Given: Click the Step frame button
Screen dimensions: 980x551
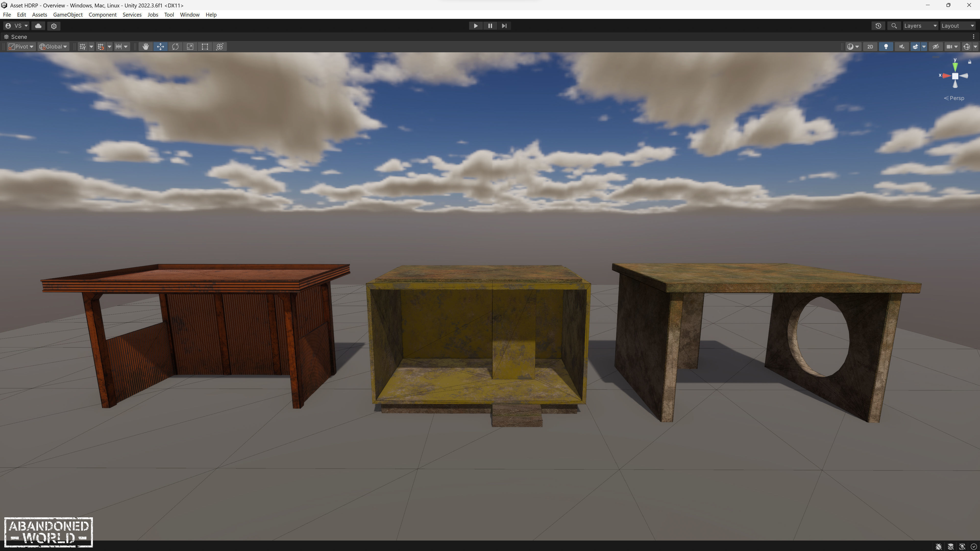Looking at the screenshot, I should 504,26.
